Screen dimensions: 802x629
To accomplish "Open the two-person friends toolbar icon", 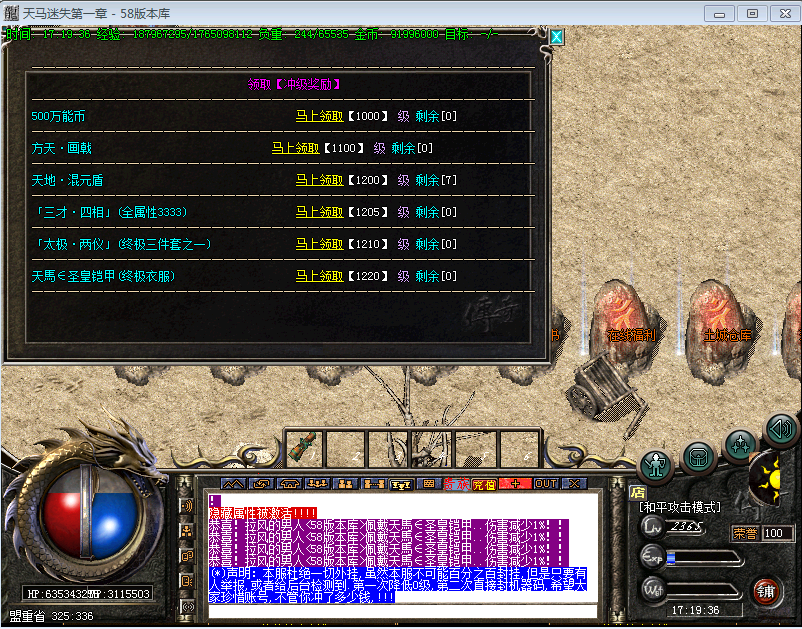I will (345, 483).
